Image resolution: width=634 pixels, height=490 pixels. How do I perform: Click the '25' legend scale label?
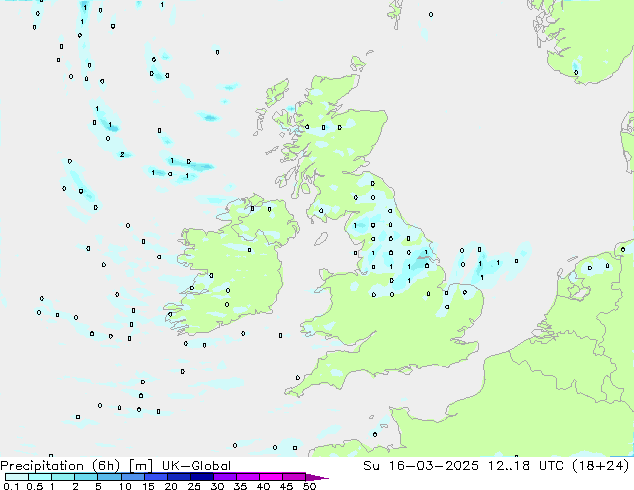pyautogui.click(x=194, y=486)
